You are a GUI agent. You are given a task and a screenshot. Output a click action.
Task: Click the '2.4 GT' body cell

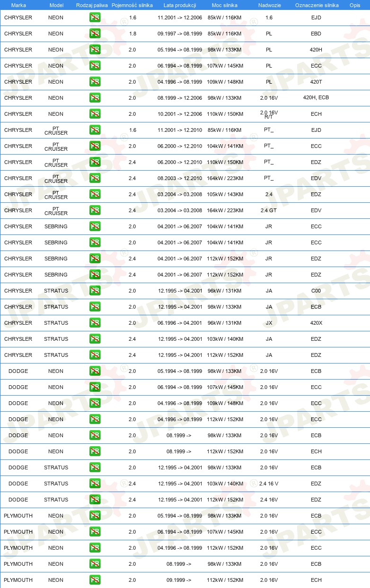point(269,210)
